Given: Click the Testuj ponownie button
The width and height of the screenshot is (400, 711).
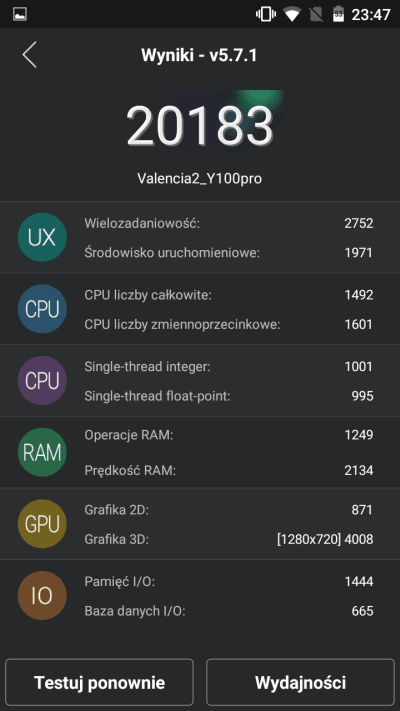Looking at the screenshot, I should (x=99, y=682).
